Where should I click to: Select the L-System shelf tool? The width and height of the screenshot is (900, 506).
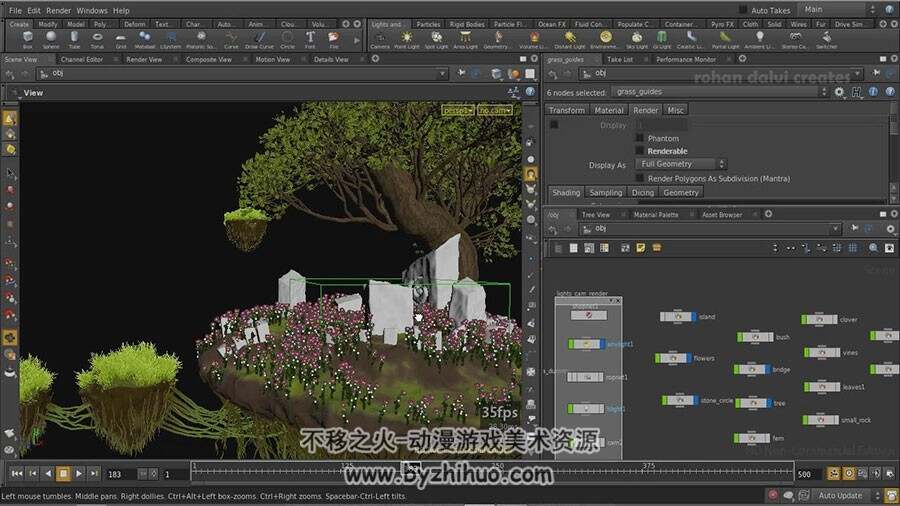[x=170, y=40]
